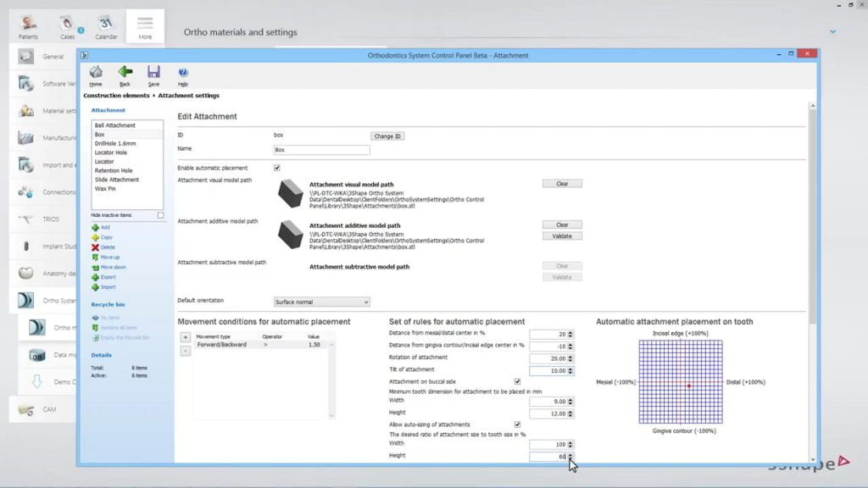Screen dimensions: 868x488
Task: Click the Add attachment icon
Action: pyautogui.click(x=95, y=227)
